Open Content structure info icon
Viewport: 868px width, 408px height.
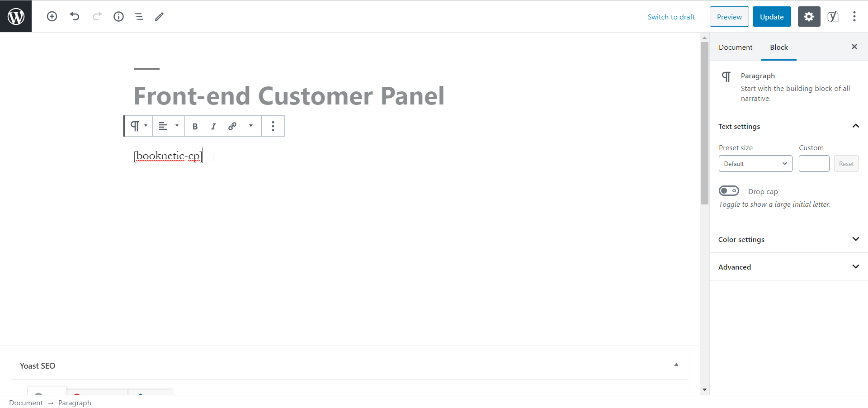tap(118, 16)
